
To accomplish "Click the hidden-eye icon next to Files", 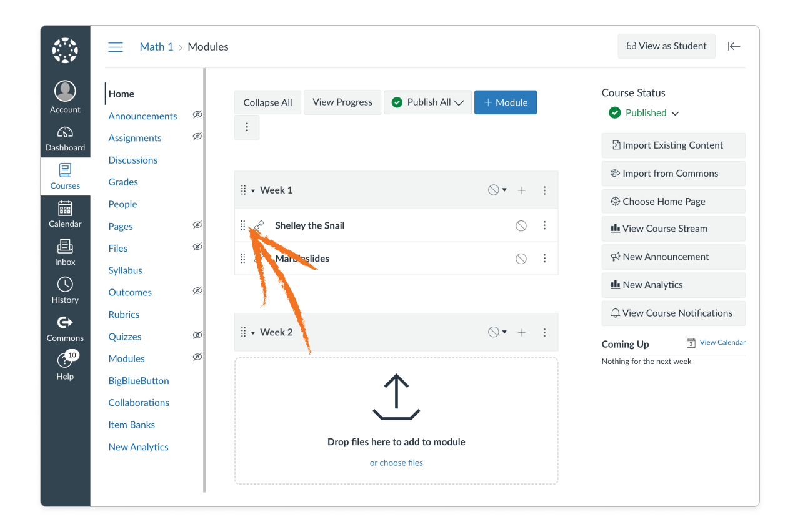I will [x=197, y=246].
